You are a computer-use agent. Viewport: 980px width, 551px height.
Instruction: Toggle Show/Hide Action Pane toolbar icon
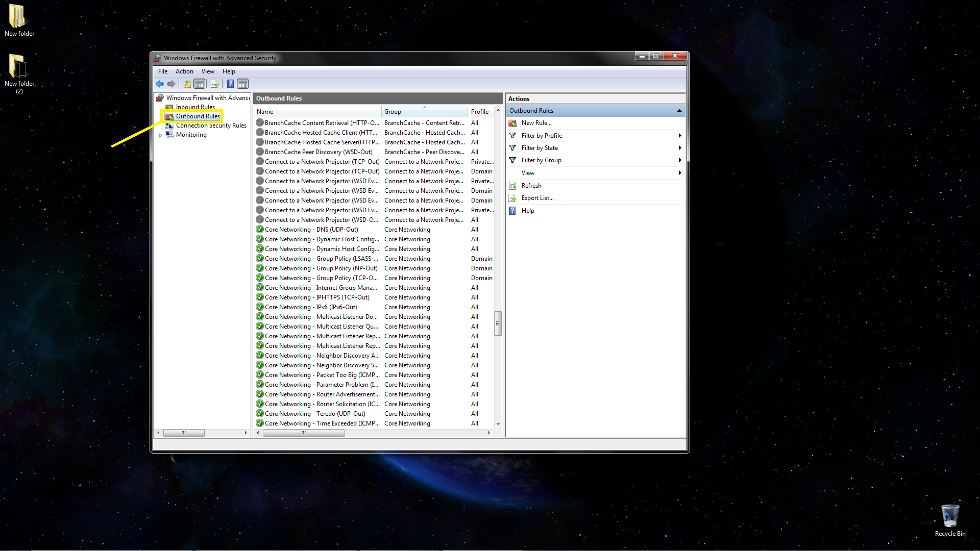coord(243,84)
